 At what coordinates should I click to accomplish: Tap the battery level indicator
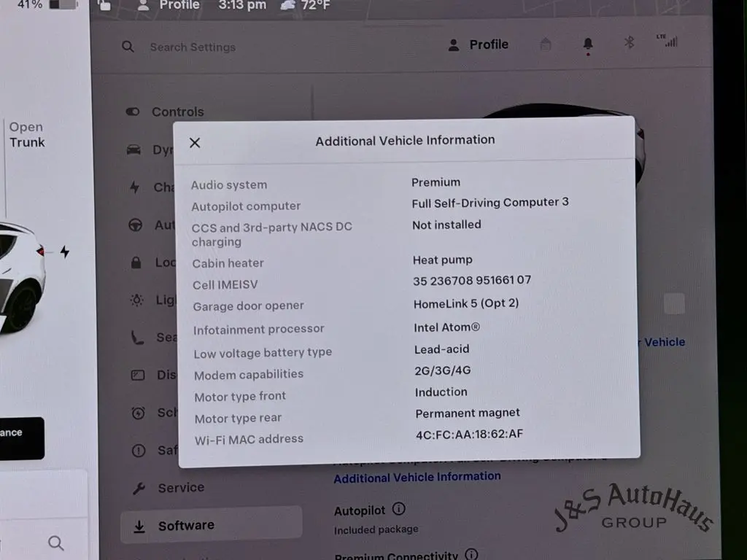point(63,5)
